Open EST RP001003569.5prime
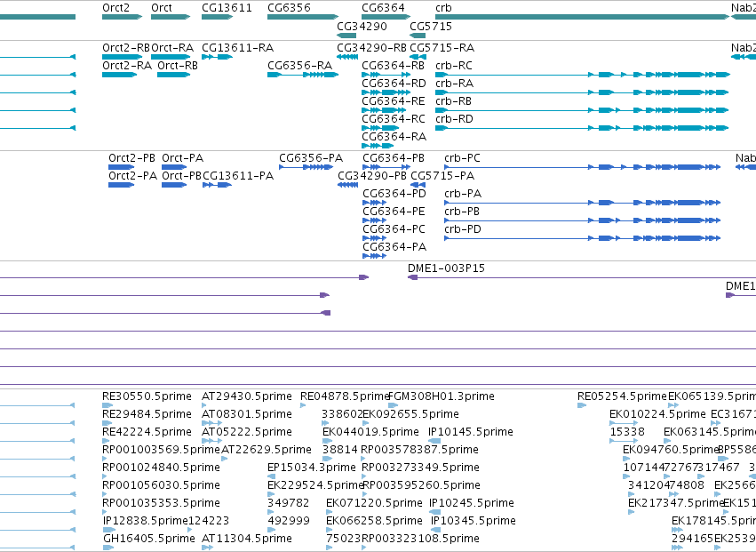This screenshot has width=756, height=552. point(161,450)
